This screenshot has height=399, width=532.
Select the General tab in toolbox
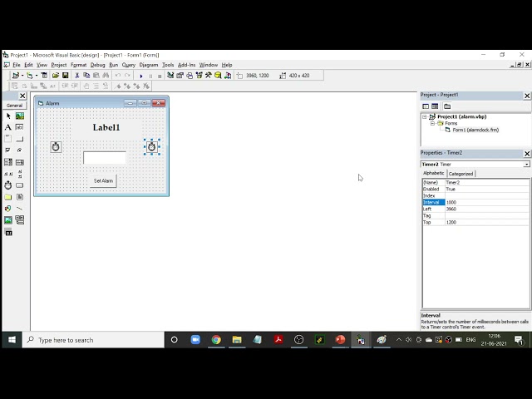click(x=14, y=106)
